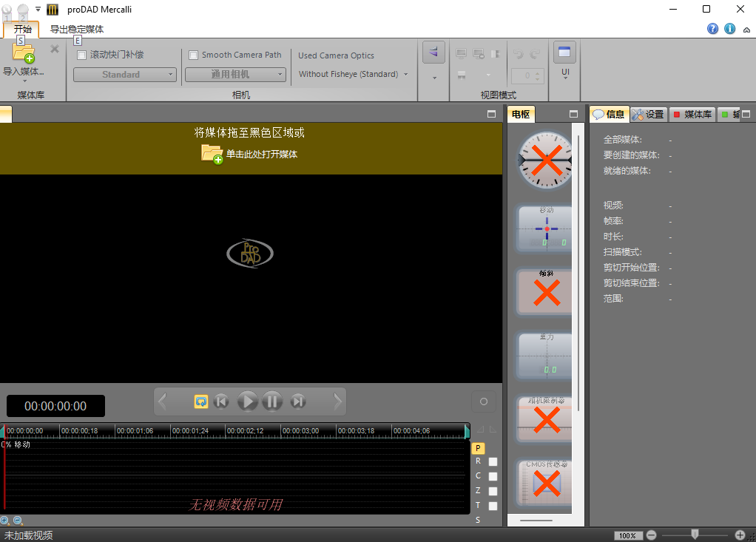Open the quick access toolbar dropdown arrow

[38, 9]
